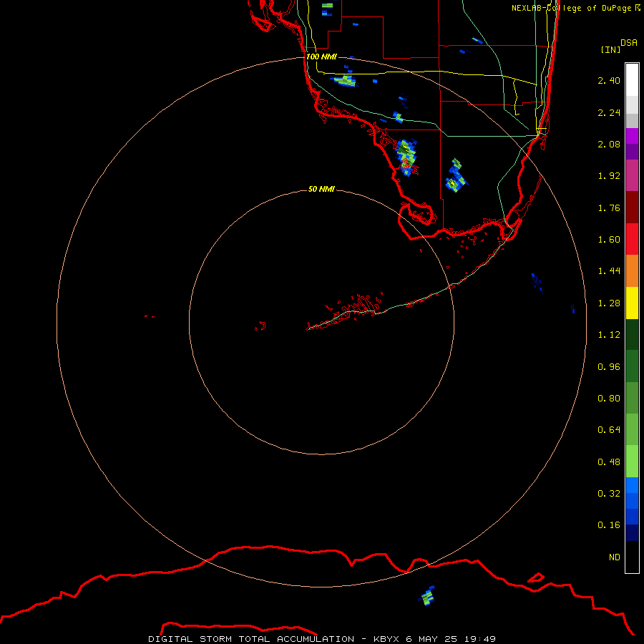Click the rainfall cell south of the Cuban coast
This screenshot has width=644, height=644.
coord(427,596)
